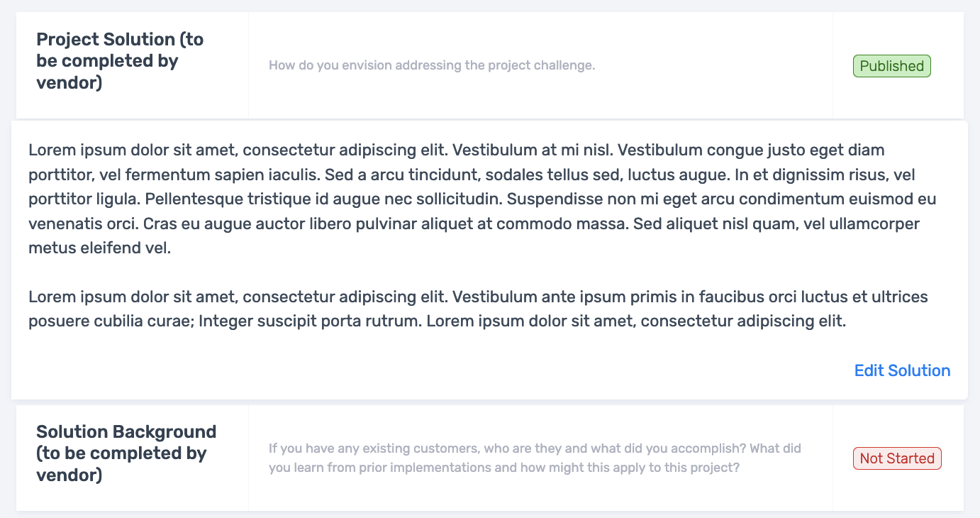Screen dimensions: 980x518
Task: Click the blank gap between the two paragraphs
Action: [489, 272]
